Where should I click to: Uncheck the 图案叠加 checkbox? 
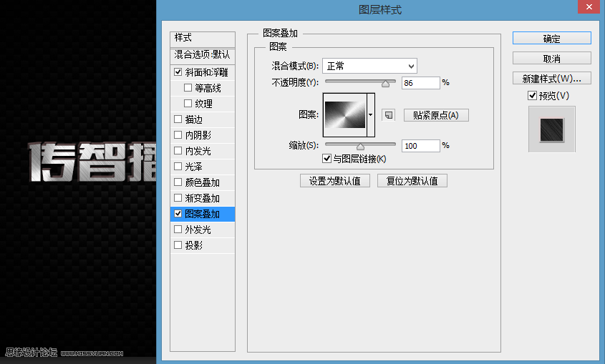pyautogui.click(x=178, y=213)
